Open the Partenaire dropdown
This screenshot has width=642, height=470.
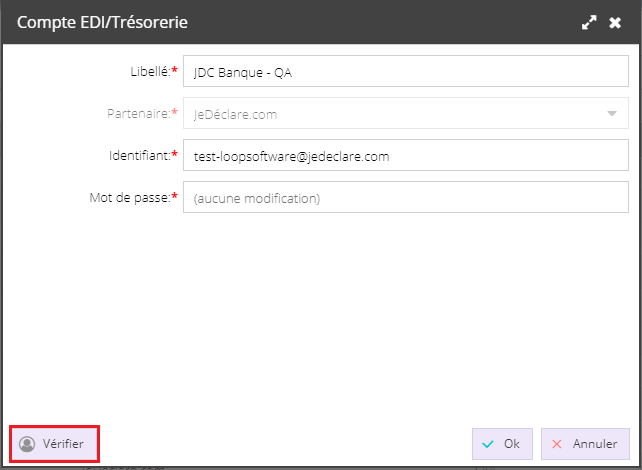coord(405,113)
